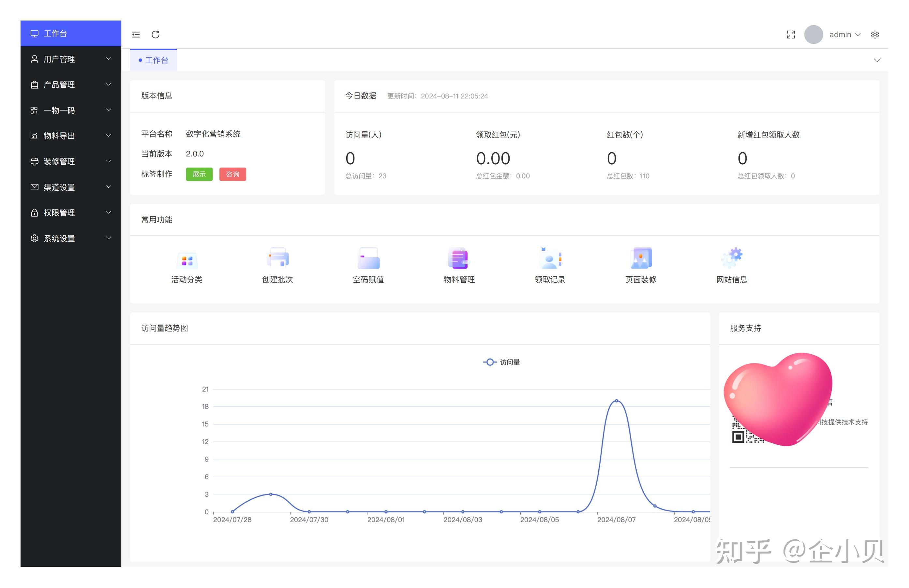Image resolution: width=909 pixels, height=588 pixels.
Task: Click the 总红包金额：0.00 text
Action: [503, 176]
